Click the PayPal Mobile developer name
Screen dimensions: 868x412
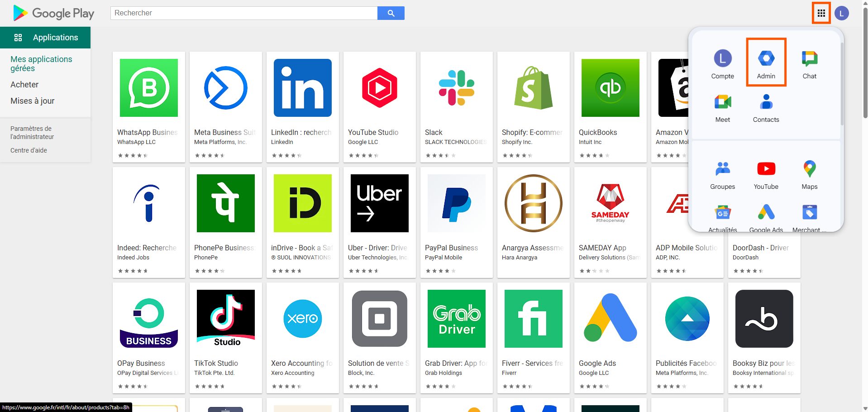(x=444, y=257)
